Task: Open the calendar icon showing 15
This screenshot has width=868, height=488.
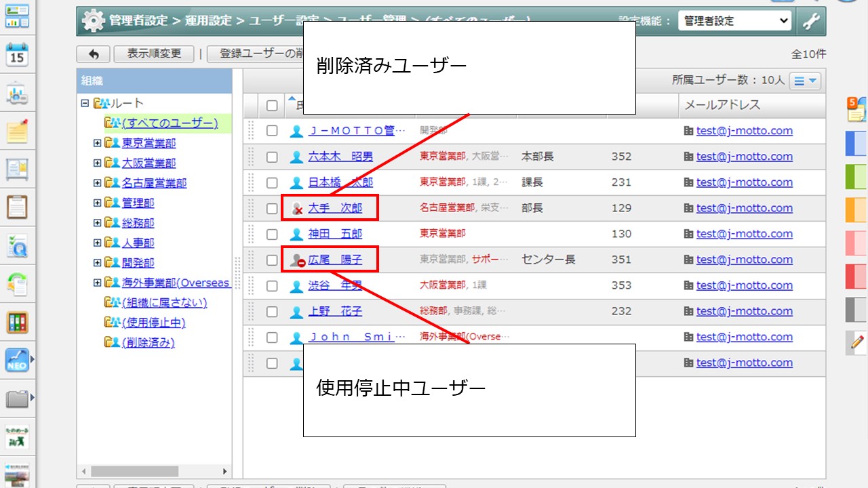Action: coord(17,55)
